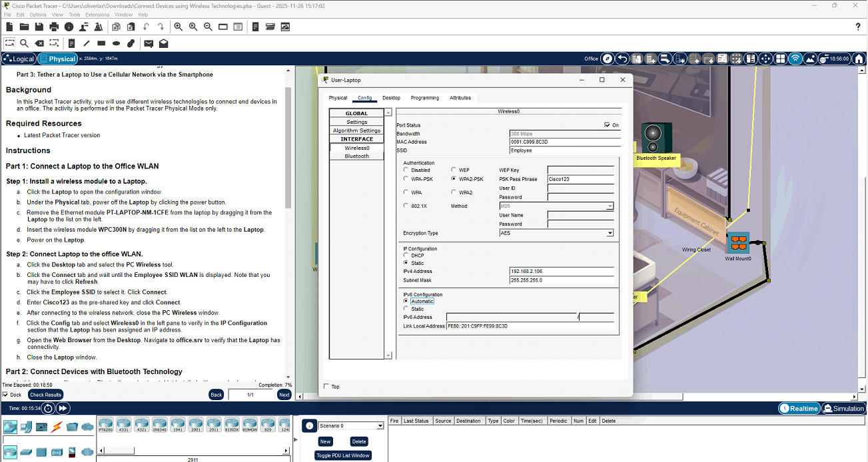Viewport: 868px width, 462px height.
Task: Uncheck the Port Status On checkbox
Action: pyautogui.click(x=606, y=124)
